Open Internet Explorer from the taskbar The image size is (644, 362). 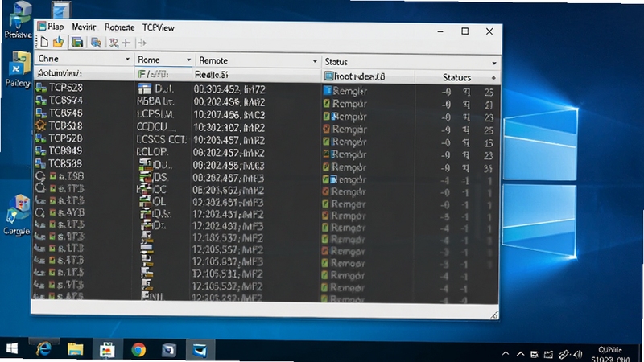point(44,349)
